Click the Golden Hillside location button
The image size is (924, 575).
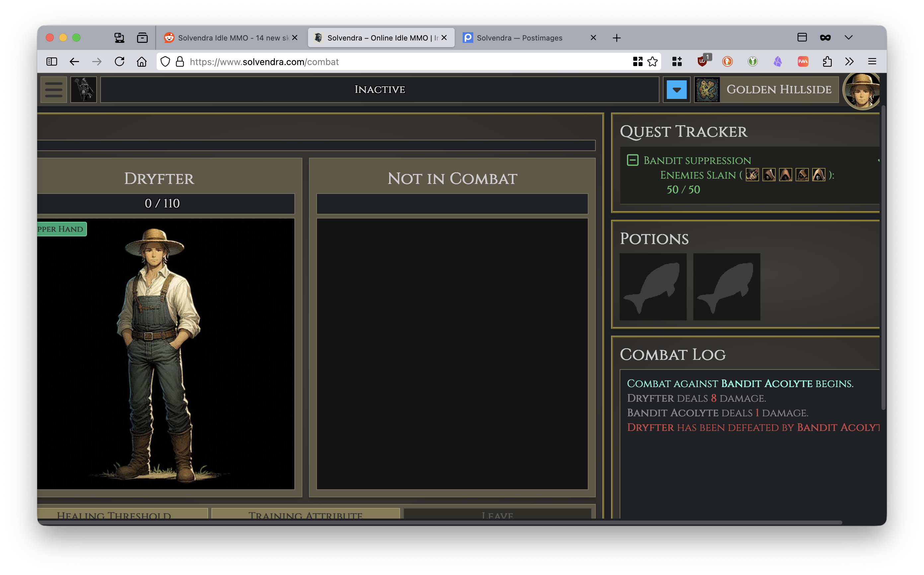pos(779,89)
